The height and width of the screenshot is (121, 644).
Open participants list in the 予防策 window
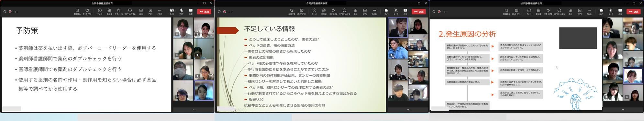(x=109, y=11)
